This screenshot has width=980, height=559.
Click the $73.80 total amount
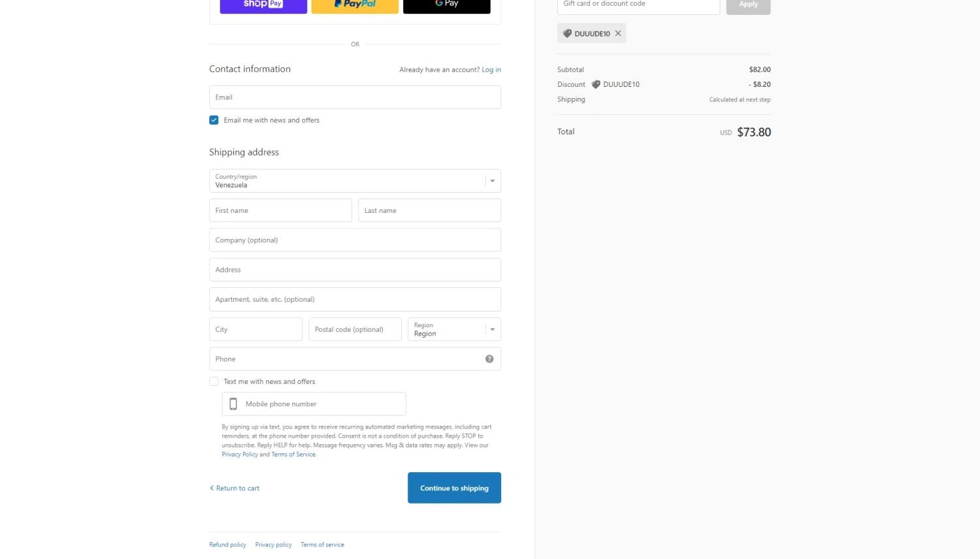754,132
